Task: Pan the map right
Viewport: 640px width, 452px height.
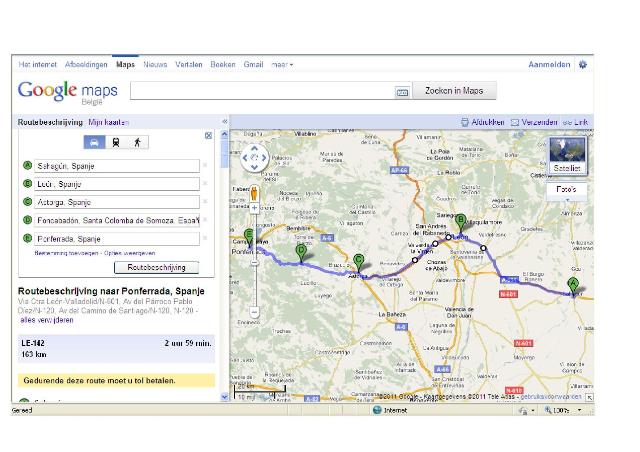Action: tap(264, 158)
